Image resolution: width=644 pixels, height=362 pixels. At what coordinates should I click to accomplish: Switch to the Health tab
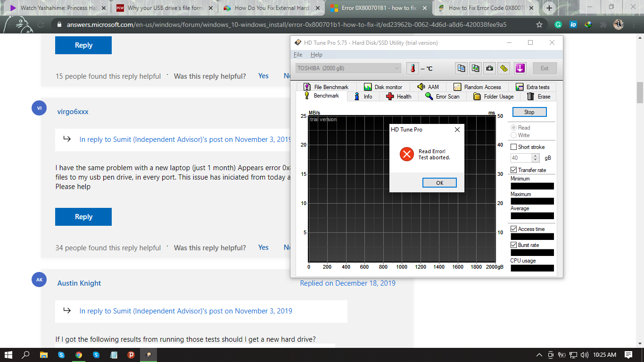click(x=398, y=96)
